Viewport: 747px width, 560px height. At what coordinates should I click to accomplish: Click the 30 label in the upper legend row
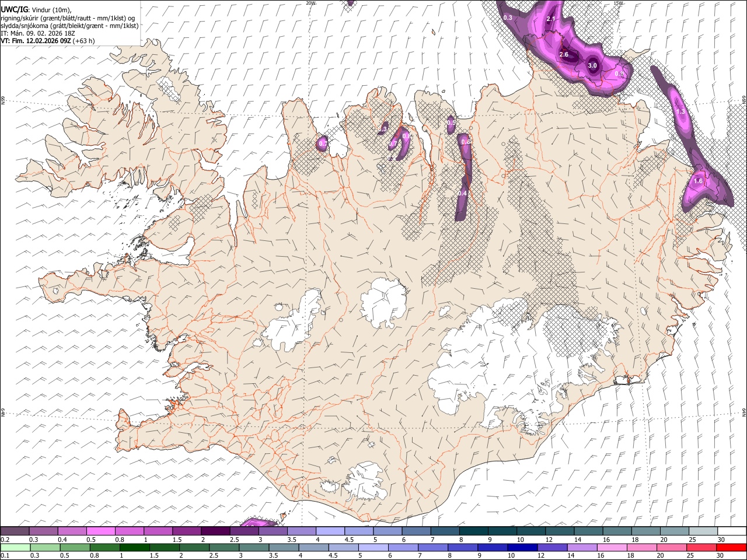tap(721, 540)
